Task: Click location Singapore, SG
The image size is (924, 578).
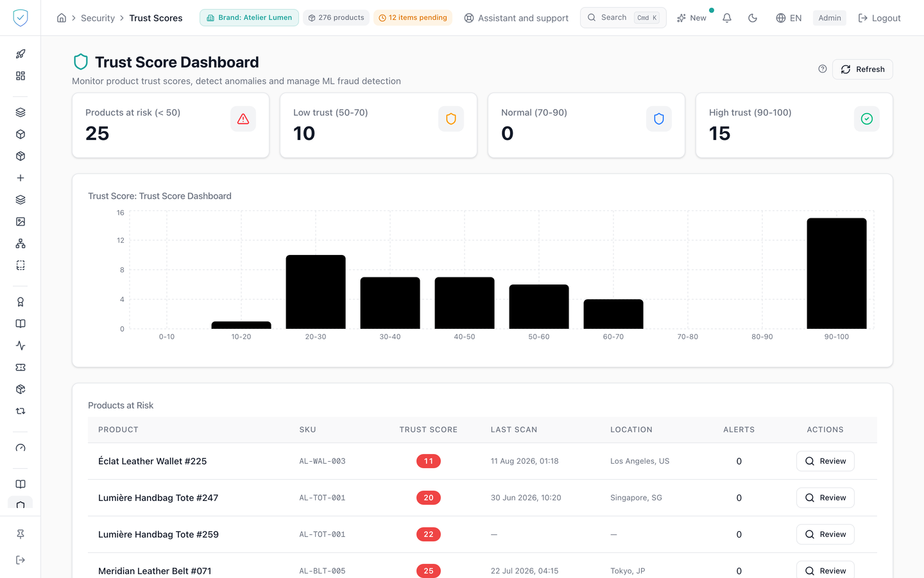Action: [636, 498]
